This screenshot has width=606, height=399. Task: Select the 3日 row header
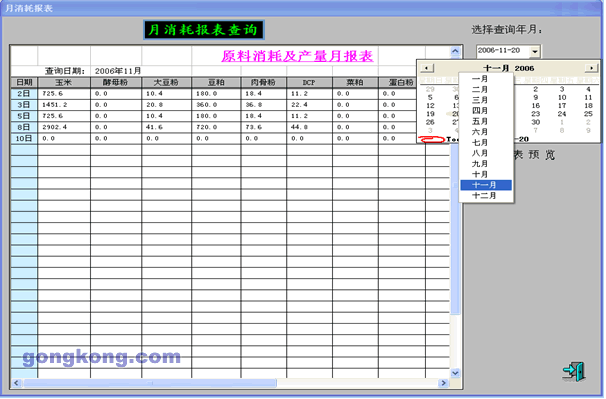point(24,105)
